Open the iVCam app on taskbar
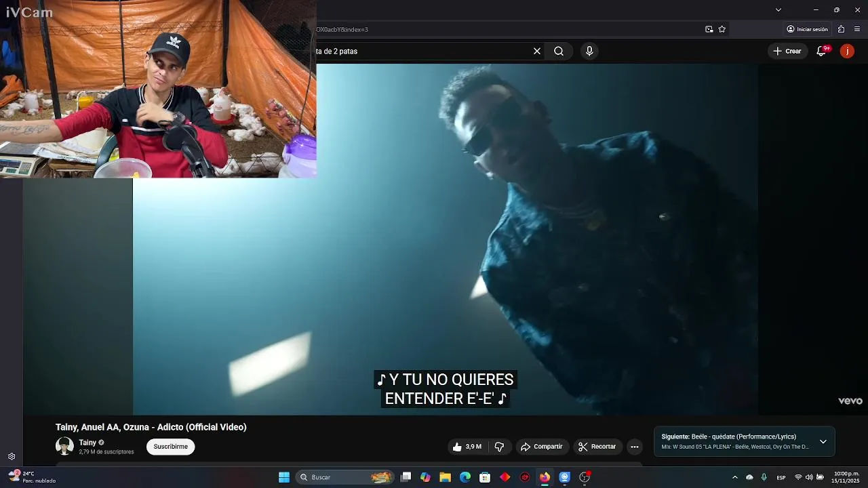868x488 pixels. (x=564, y=477)
